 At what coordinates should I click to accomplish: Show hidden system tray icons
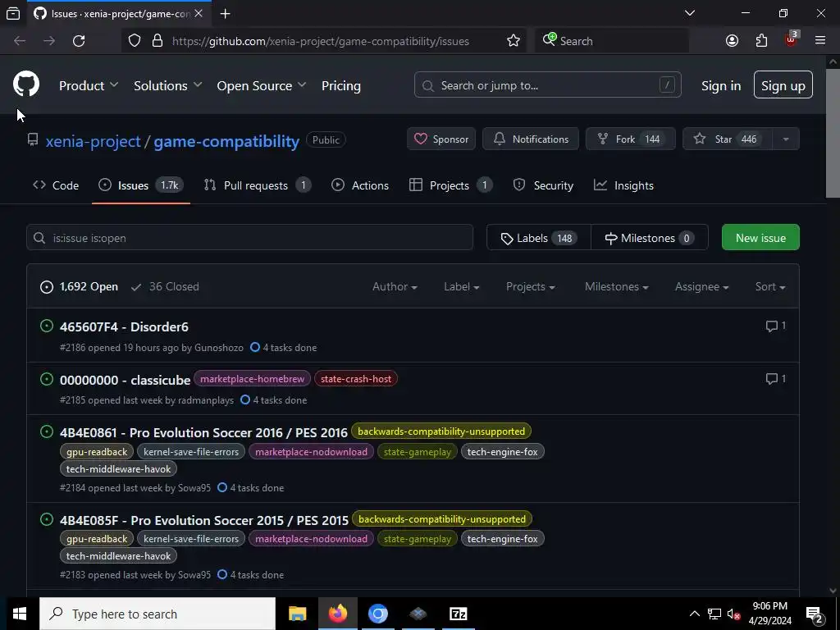[694, 614]
